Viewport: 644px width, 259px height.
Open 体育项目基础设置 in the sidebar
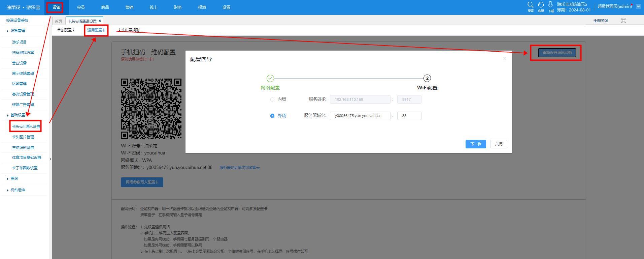[27, 157]
